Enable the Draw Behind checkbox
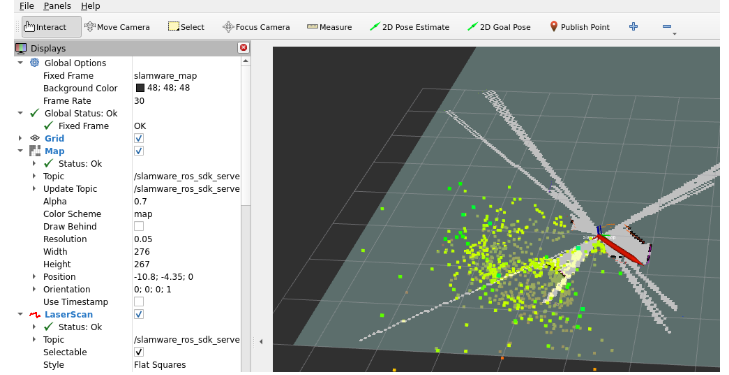This screenshot has width=729, height=375. (x=139, y=226)
